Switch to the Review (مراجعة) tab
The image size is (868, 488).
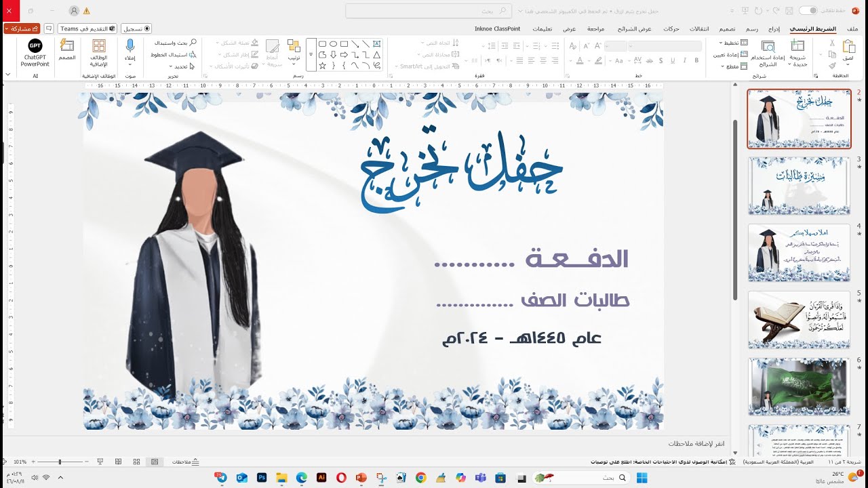596,28
